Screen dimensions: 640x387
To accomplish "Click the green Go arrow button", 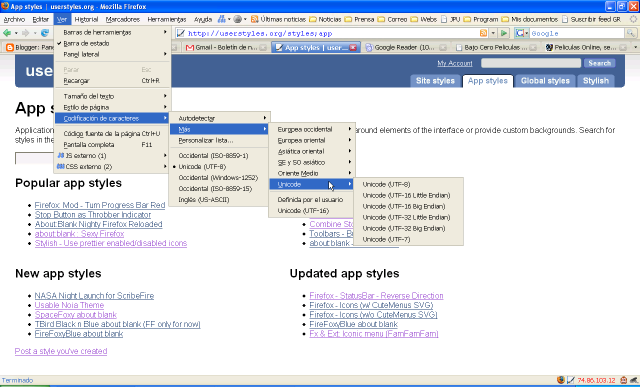I will click(x=504, y=33).
